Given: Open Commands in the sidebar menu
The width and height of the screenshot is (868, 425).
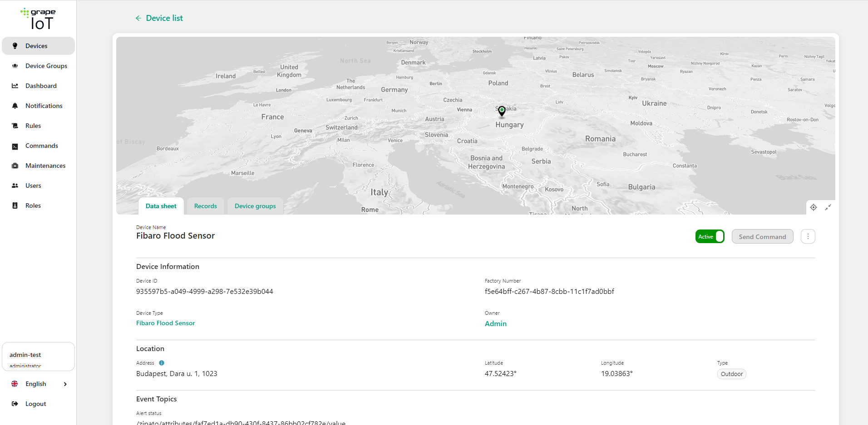Looking at the screenshot, I should click(38, 146).
